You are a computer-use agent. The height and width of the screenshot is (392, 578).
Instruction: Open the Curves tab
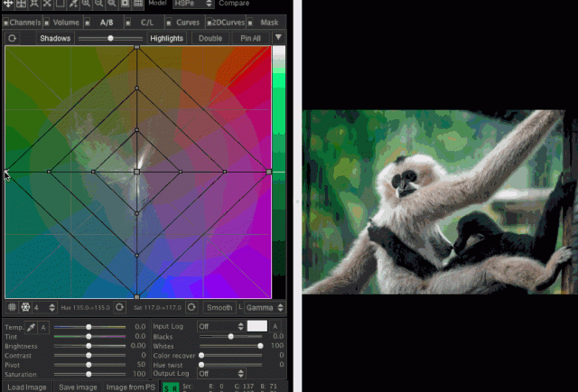coord(188,23)
